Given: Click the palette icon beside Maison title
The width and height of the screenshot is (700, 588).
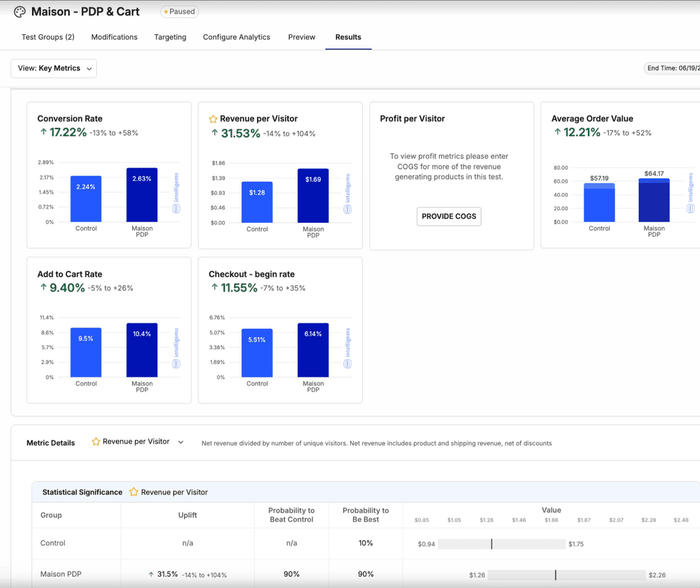Looking at the screenshot, I should tap(20, 12).
